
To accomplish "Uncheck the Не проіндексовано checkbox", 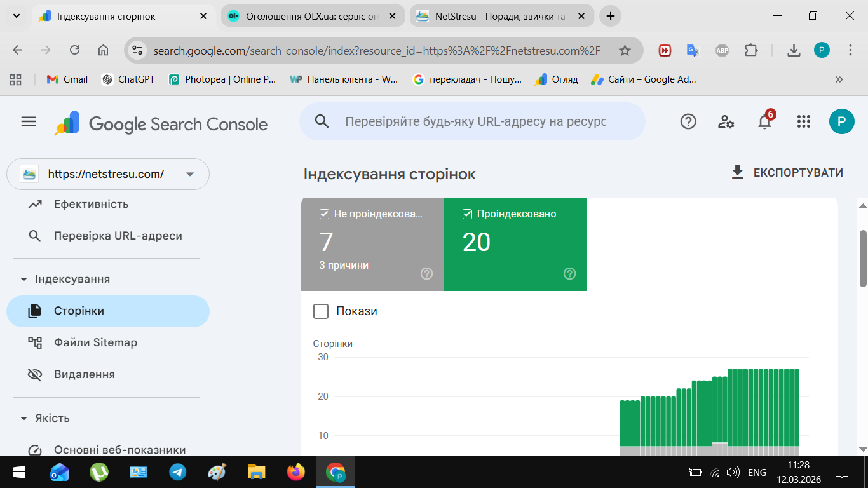I will click(325, 214).
